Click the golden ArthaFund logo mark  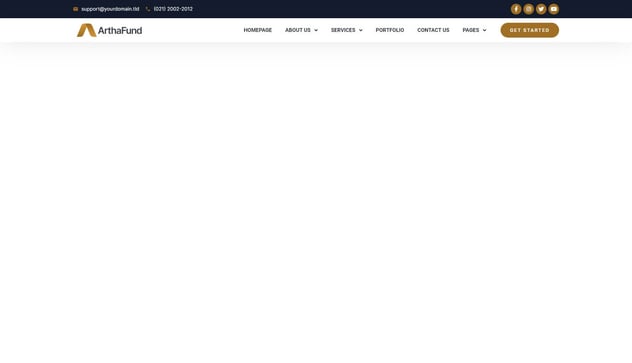[x=86, y=30]
